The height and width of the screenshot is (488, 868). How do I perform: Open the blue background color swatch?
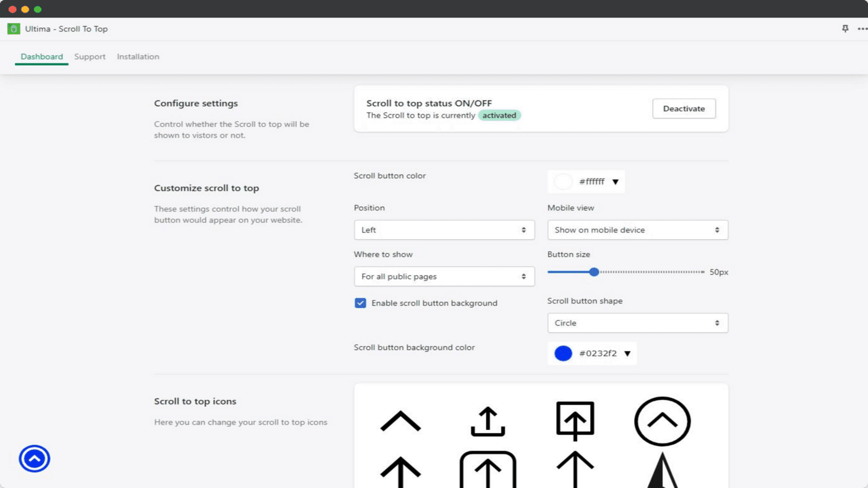tap(564, 354)
